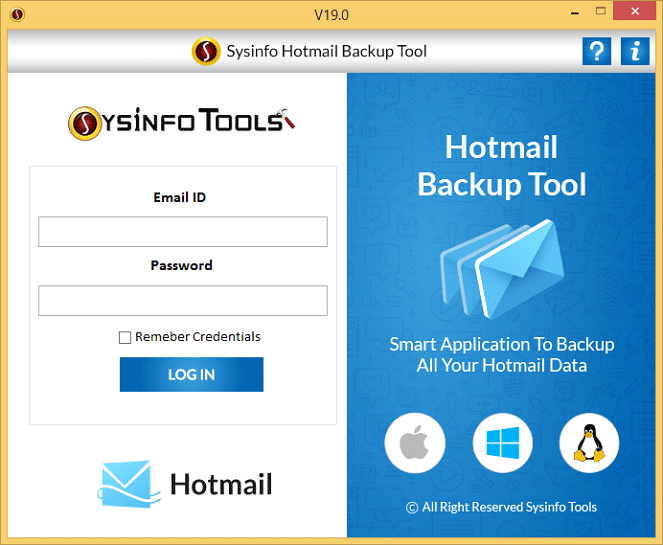
Task: Click the Hotmail envelope logo
Action: tap(129, 484)
